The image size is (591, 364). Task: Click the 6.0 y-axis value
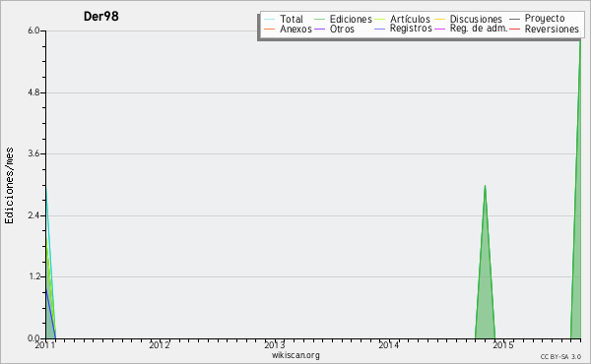[33, 30]
